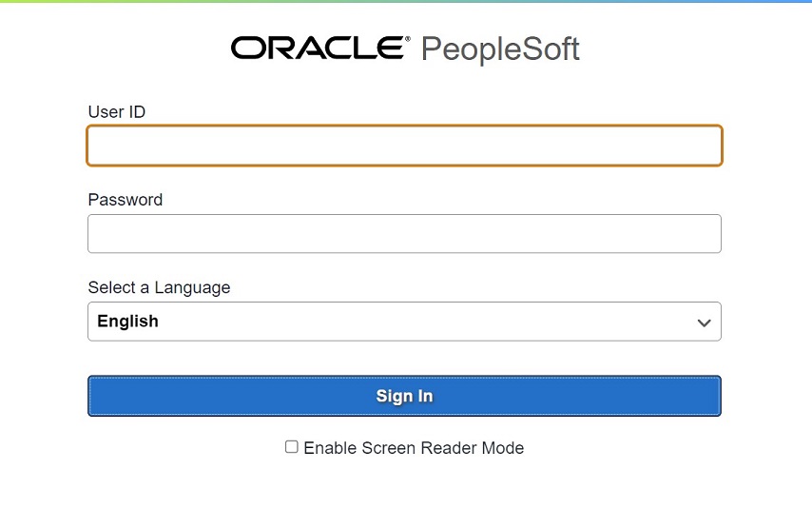Click the "Select a Language" label
This screenshot has height=508, width=812.
tap(159, 287)
